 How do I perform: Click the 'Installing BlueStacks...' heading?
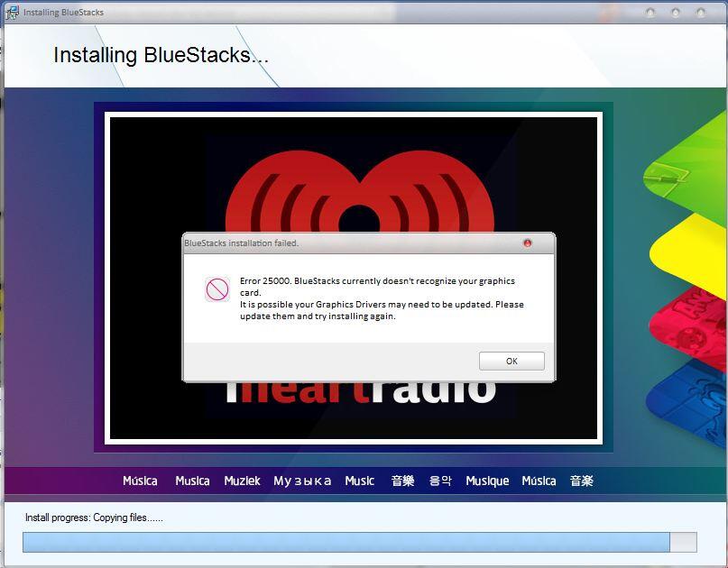point(161,55)
